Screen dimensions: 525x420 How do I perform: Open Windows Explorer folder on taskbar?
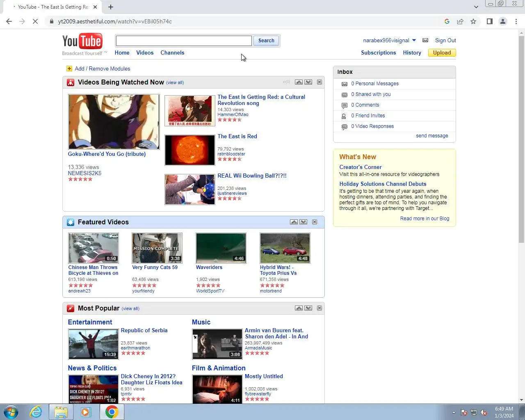coord(61,412)
